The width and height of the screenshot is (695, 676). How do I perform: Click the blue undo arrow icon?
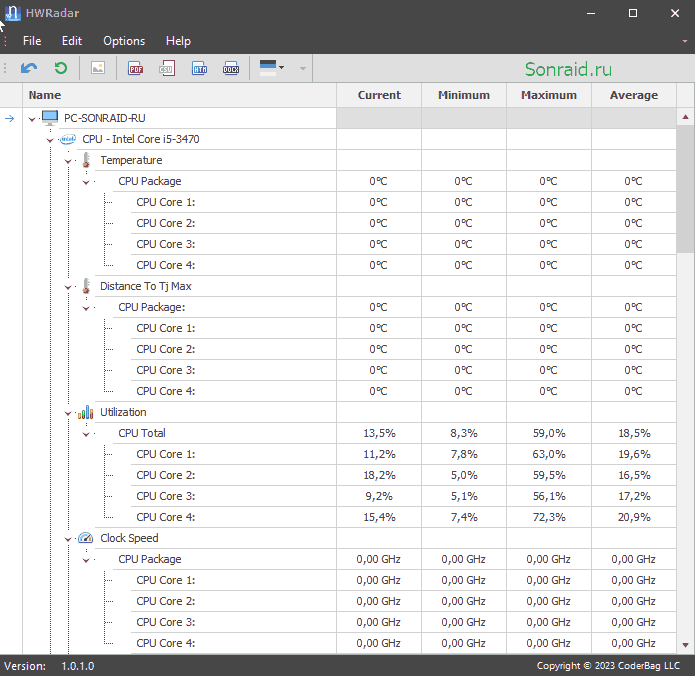[x=29, y=68]
